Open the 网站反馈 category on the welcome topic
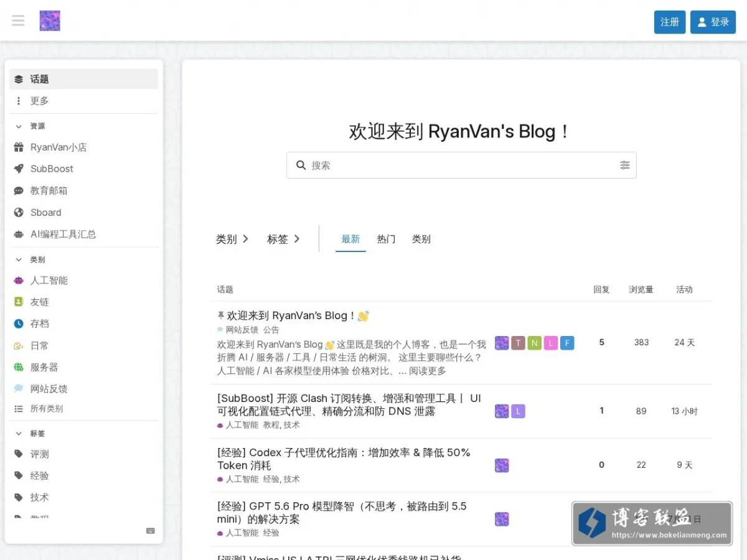The height and width of the screenshot is (560, 747). 238,330
